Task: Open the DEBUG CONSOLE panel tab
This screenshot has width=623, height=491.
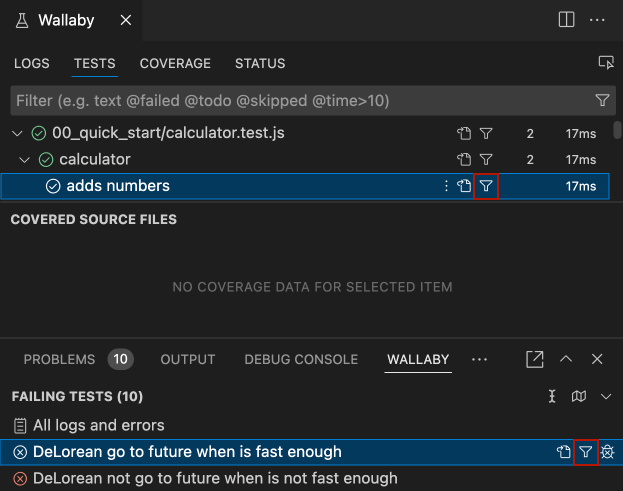Action: (x=301, y=359)
